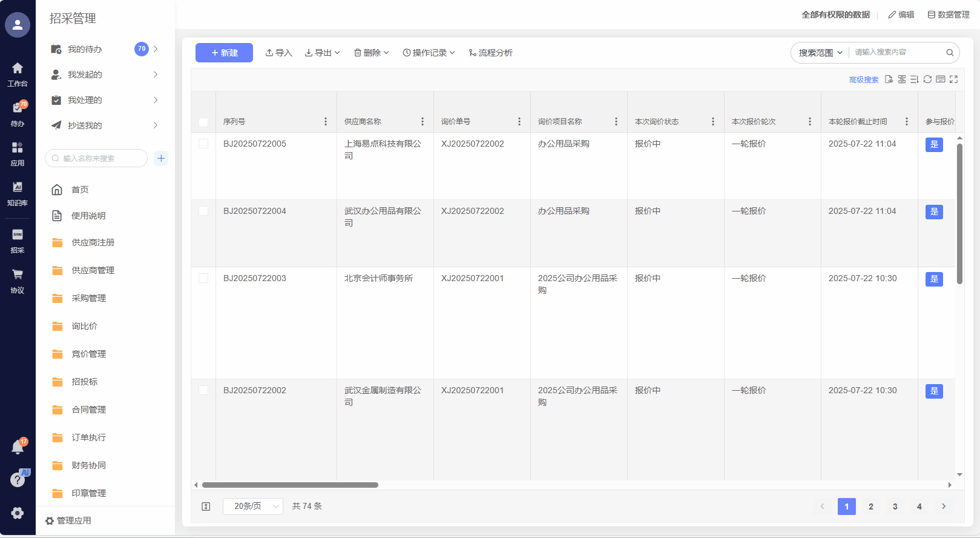
Task: Click the 高级搜索 link
Action: [x=863, y=80]
